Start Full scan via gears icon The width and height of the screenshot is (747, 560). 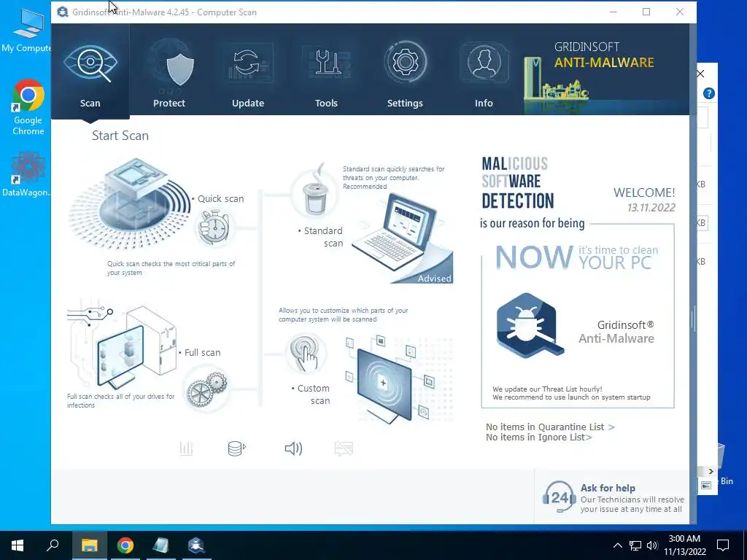coord(207,388)
